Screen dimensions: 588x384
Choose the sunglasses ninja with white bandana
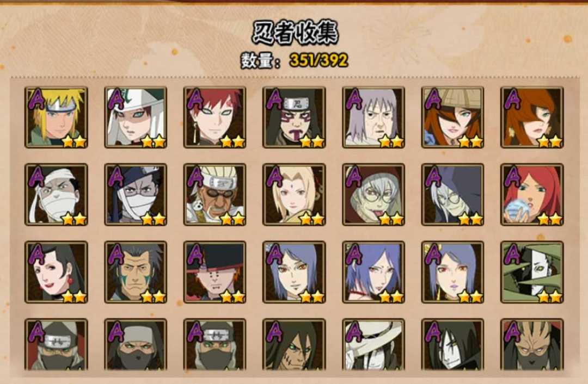tap(215, 194)
